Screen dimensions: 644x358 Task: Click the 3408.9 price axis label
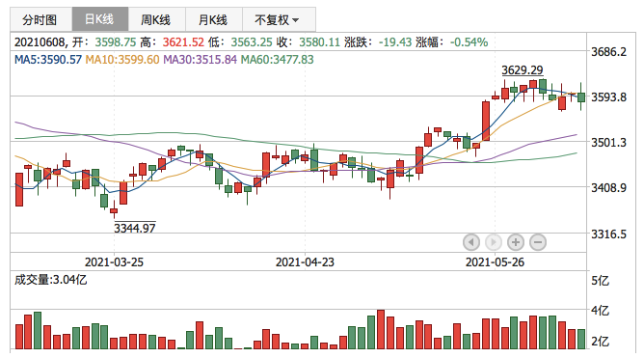[x=608, y=188]
